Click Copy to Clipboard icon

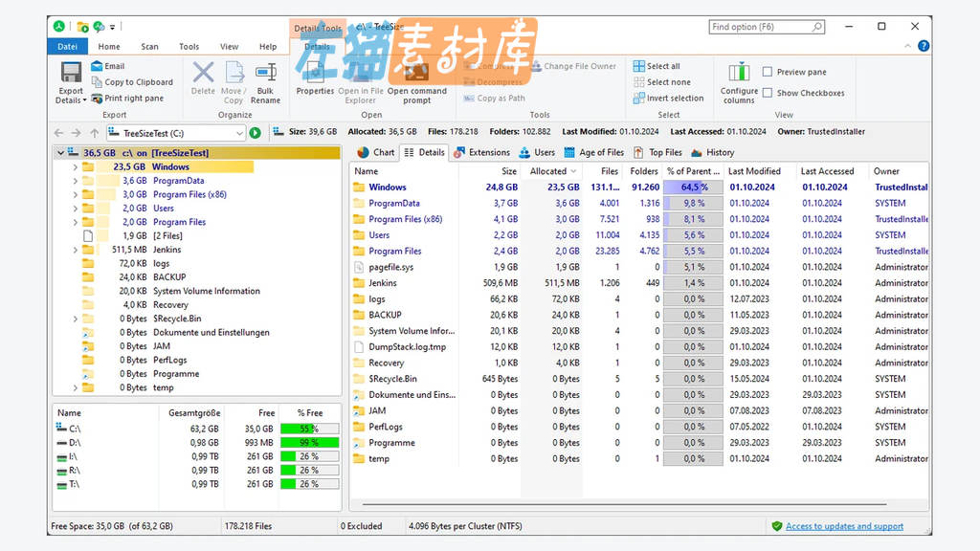[x=97, y=82]
